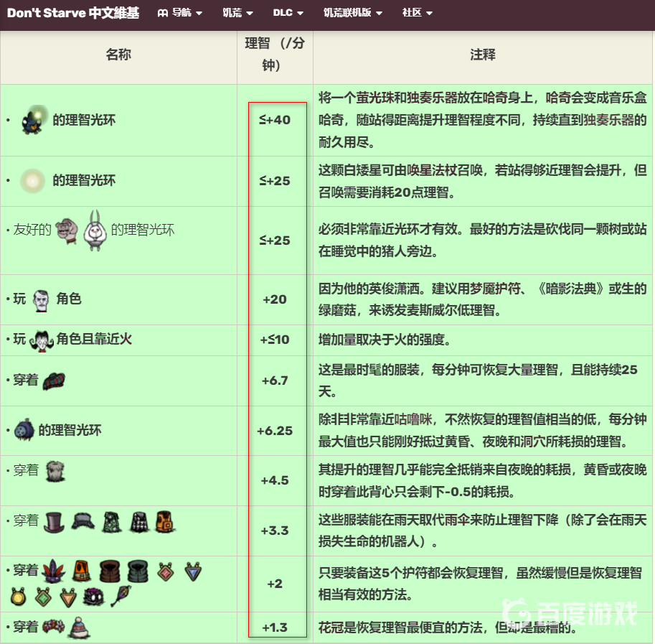Click the note starting 这颗白矮星可由唤星法杖召唤
The image size is (655, 644).
pos(483,182)
